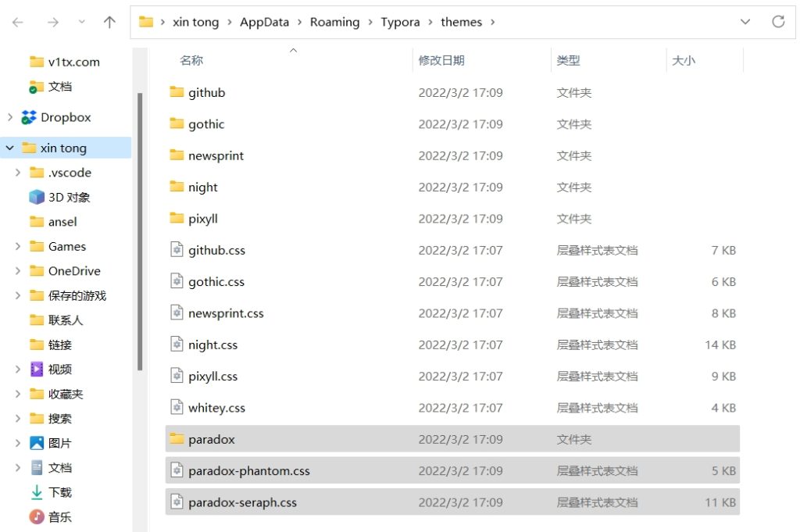Select pixyll.css file icon
This screenshot has width=800, height=532.
pyautogui.click(x=177, y=376)
